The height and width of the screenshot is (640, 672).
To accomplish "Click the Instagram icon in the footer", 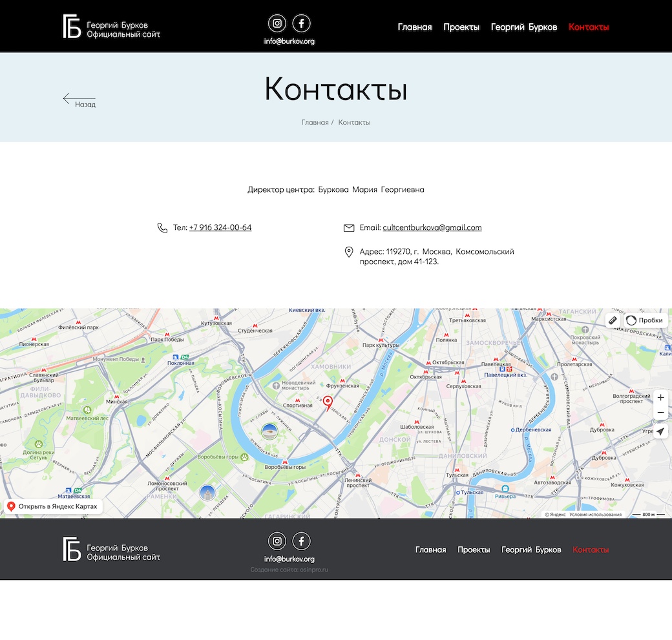I will tap(277, 541).
